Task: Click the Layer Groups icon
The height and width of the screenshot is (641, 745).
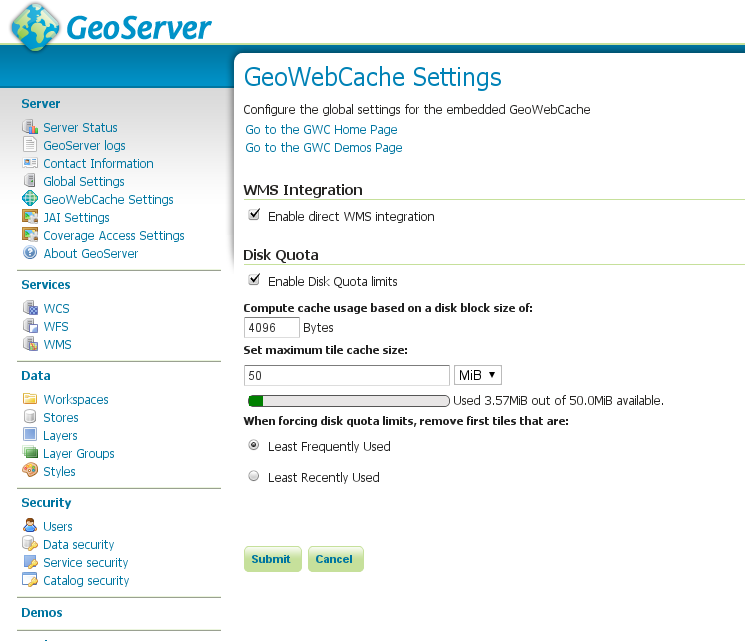Action: (30, 452)
